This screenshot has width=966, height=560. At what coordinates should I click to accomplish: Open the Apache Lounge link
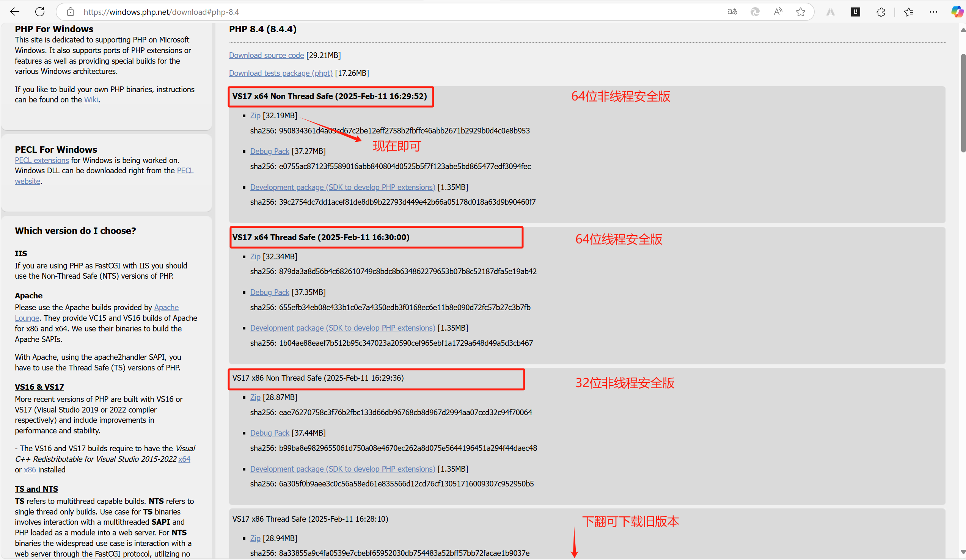(27, 318)
